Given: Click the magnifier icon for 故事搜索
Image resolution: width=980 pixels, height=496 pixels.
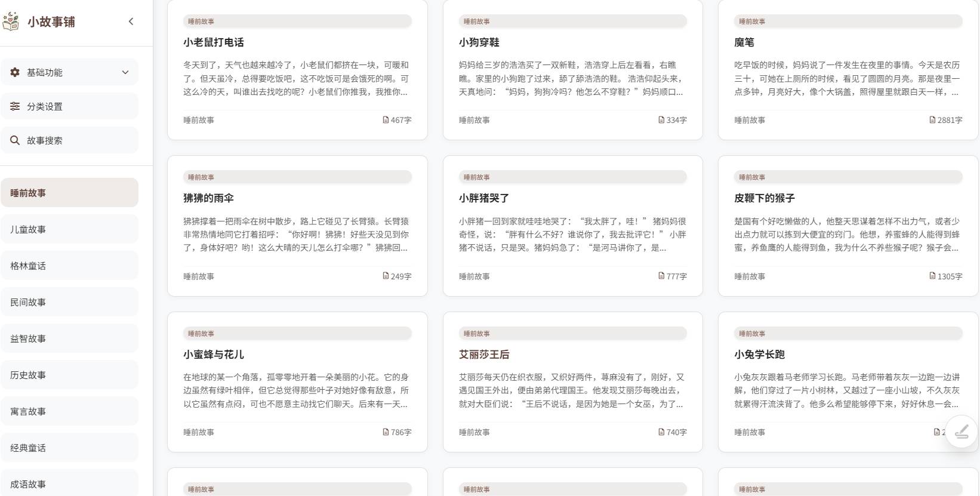Looking at the screenshot, I should coord(15,140).
